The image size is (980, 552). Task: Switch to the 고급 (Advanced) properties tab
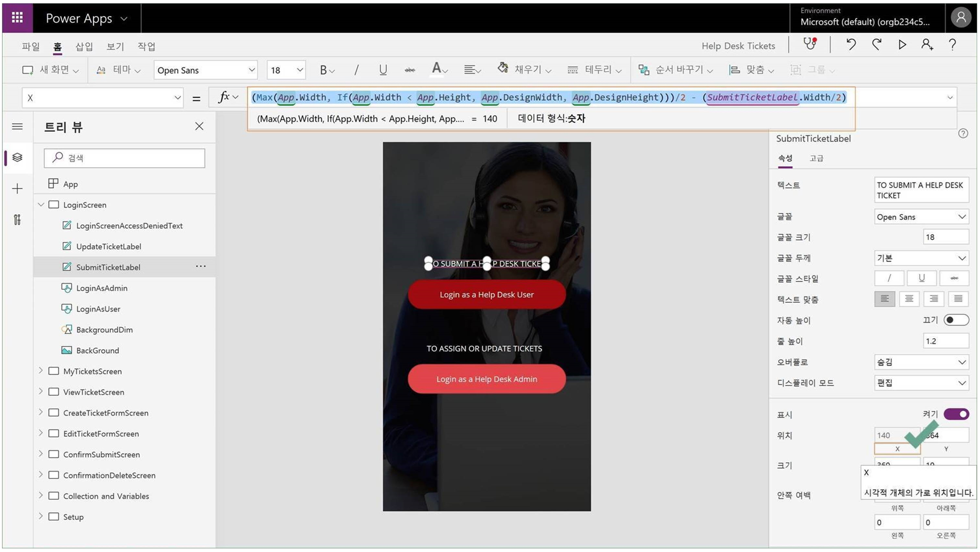click(816, 158)
